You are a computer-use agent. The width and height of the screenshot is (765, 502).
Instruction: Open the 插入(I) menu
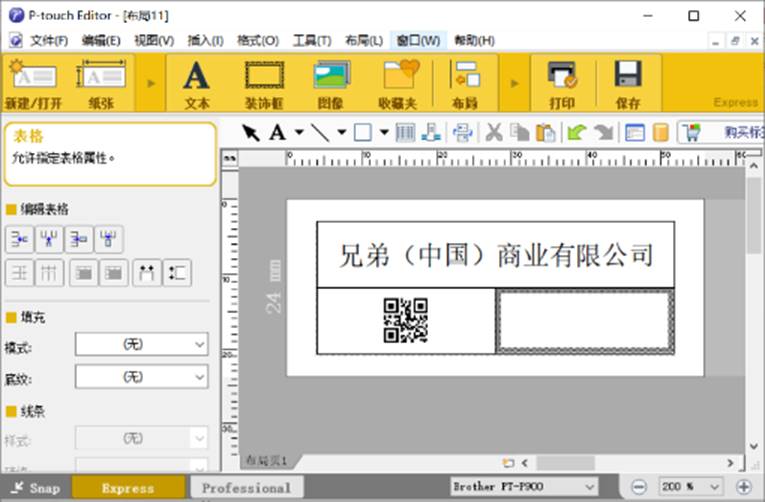point(205,40)
